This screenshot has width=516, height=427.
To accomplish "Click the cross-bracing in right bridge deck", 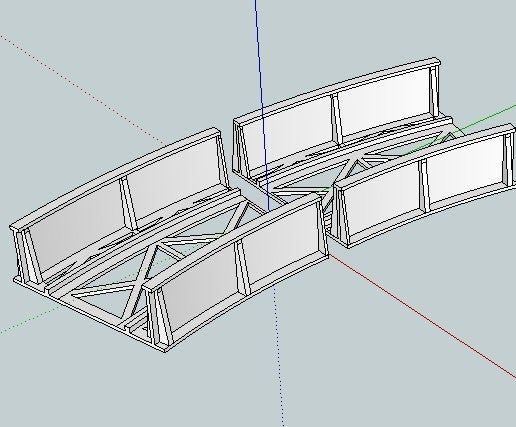I will point(353,167).
